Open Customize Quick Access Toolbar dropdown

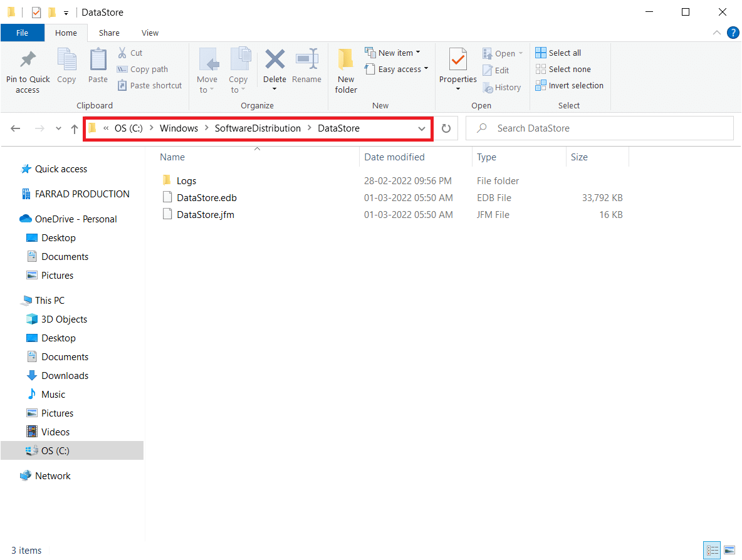pos(66,13)
